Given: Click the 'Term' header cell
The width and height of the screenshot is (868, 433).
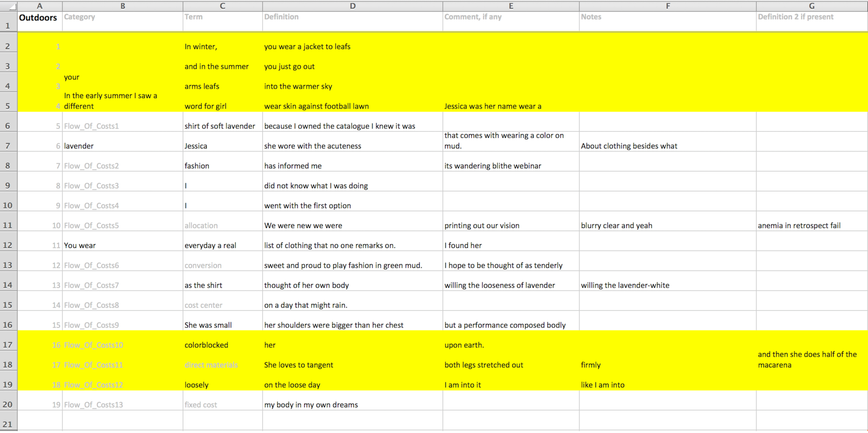Looking at the screenshot, I should [223, 21].
